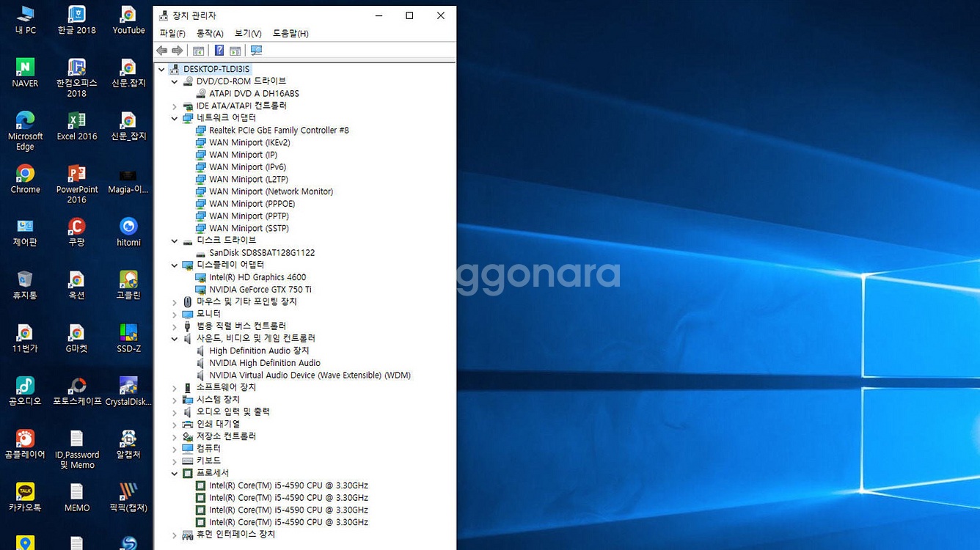
Task: Expand the 마우스 및 기타 포인팅 장치 category
Action: click(x=175, y=302)
